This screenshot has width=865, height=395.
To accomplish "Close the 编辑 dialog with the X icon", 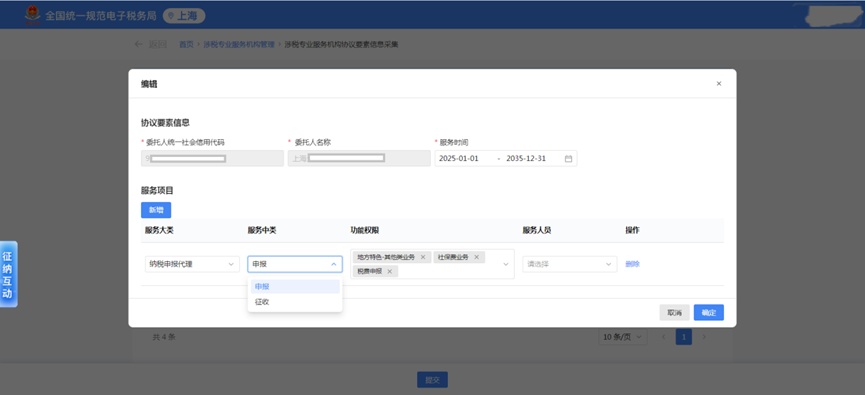I will point(718,84).
